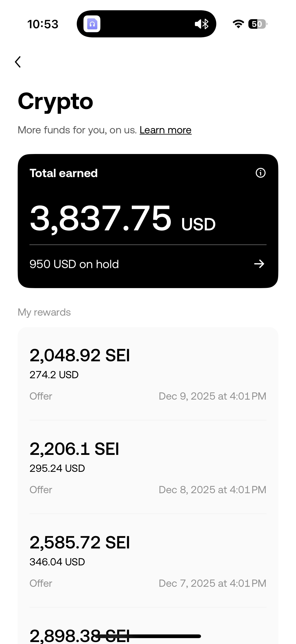
Task: Tap the Dec 7, 2025 reward date
Action: pos(212,583)
